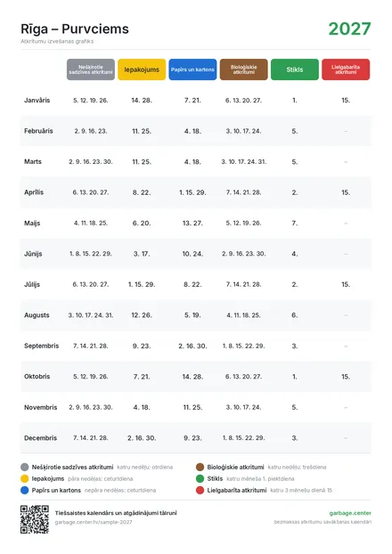Open the garbage.center/lv/sample-2027 link
This screenshot has height=554, width=392.
(94, 522)
